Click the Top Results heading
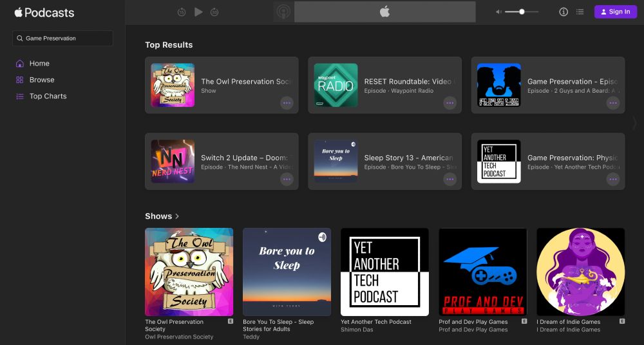 pos(169,45)
